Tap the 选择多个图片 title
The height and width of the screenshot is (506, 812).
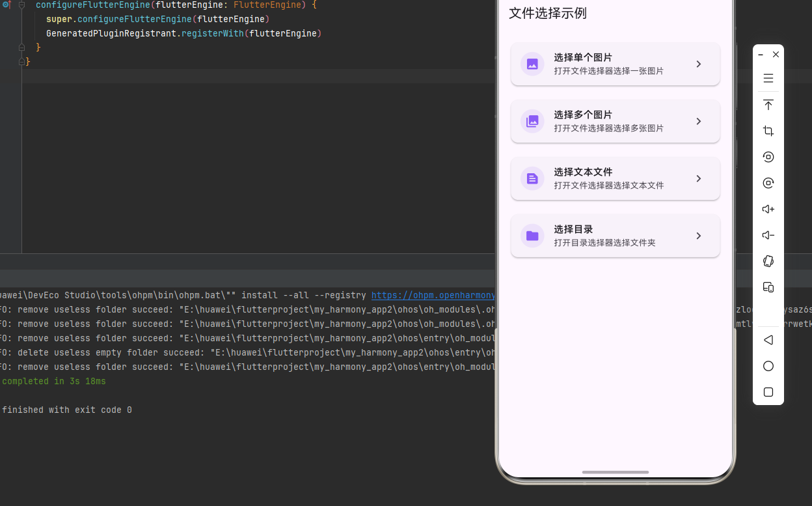point(583,115)
